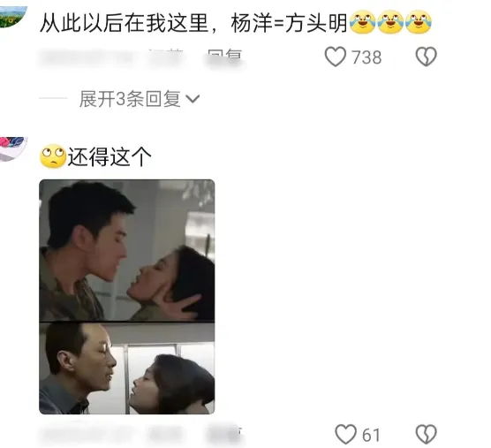Tap the first crying-laugh emoji after 方头明
Viewport: 491px width, 448px height.
tap(362, 21)
